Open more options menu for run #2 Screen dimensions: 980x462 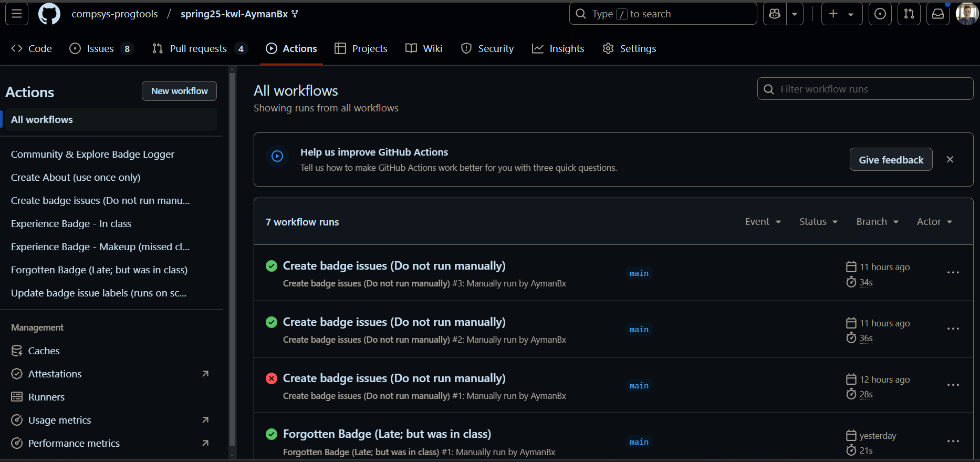[x=953, y=329]
